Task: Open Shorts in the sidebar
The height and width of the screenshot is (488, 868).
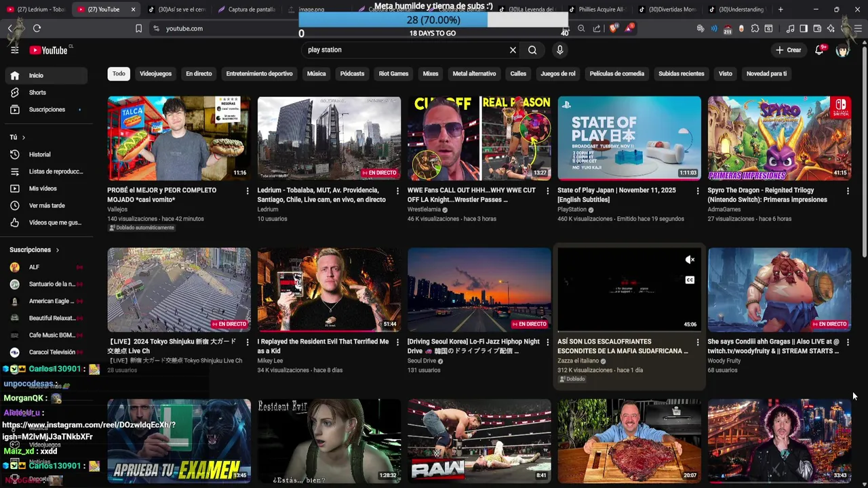Action: click(47, 93)
